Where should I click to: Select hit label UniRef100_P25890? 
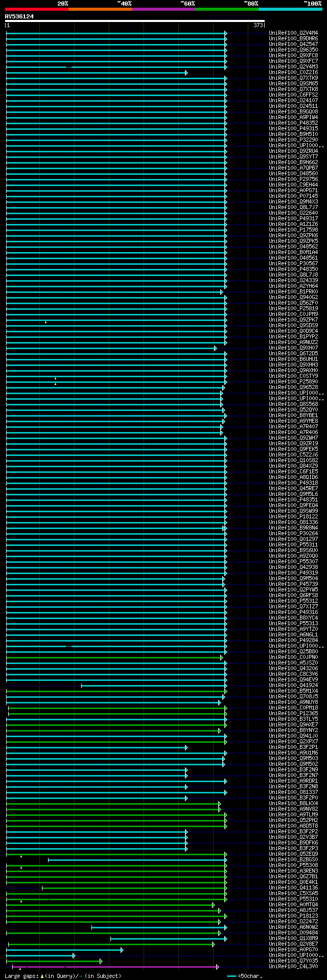pyautogui.click(x=294, y=381)
